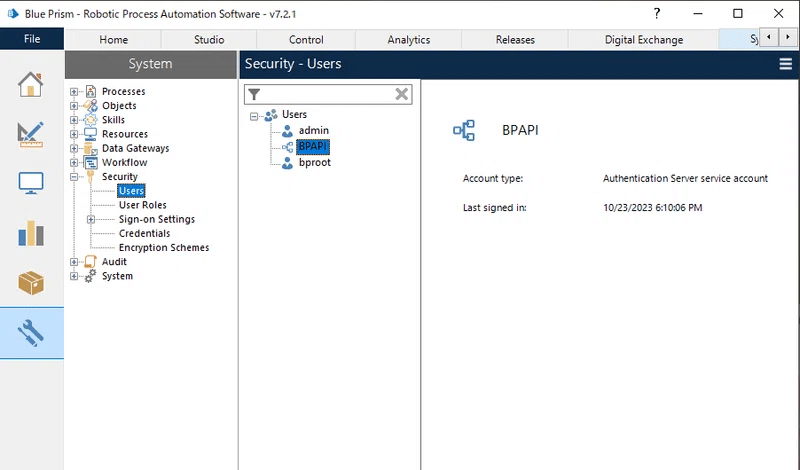Click the Blue Prism title bar logo

[x=13, y=14]
